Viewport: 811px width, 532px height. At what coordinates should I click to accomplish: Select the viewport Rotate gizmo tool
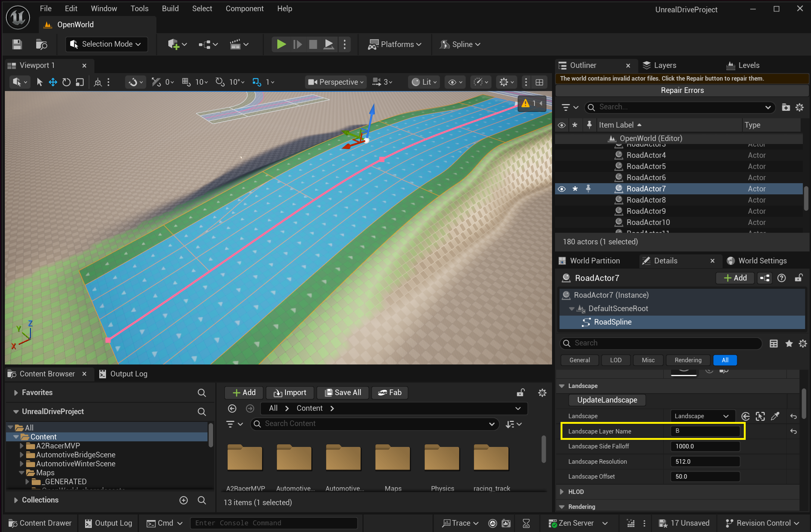point(66,82)
